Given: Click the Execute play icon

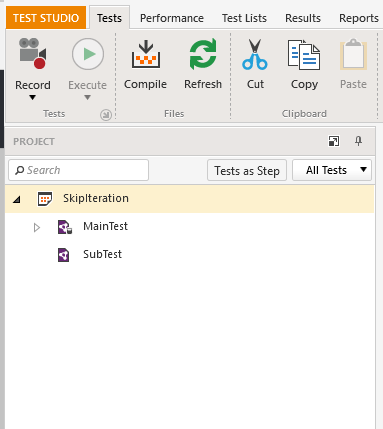Looking at the screenshot, I should tap(88, 54).
